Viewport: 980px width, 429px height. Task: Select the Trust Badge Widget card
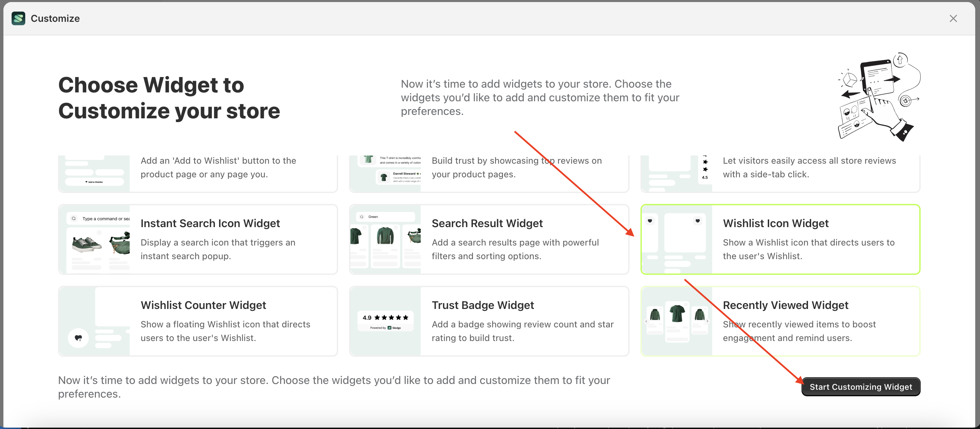coord(489,321)
